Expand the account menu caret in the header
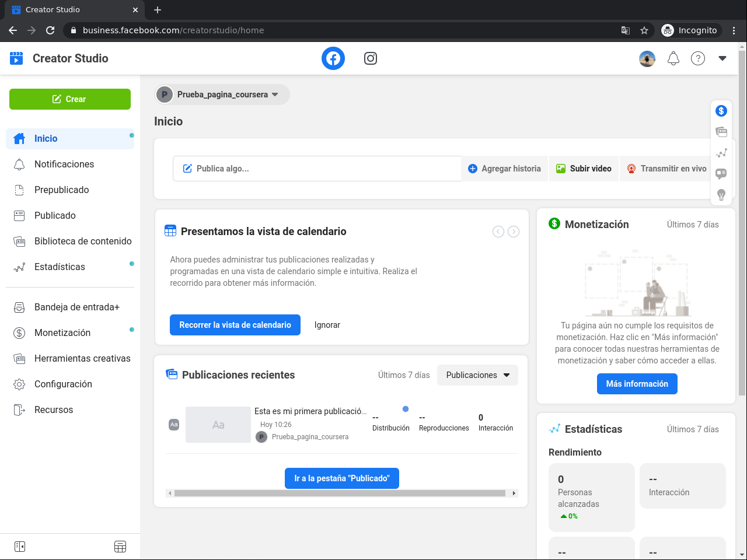Screen dimensions: 747x560 [722, 58]
